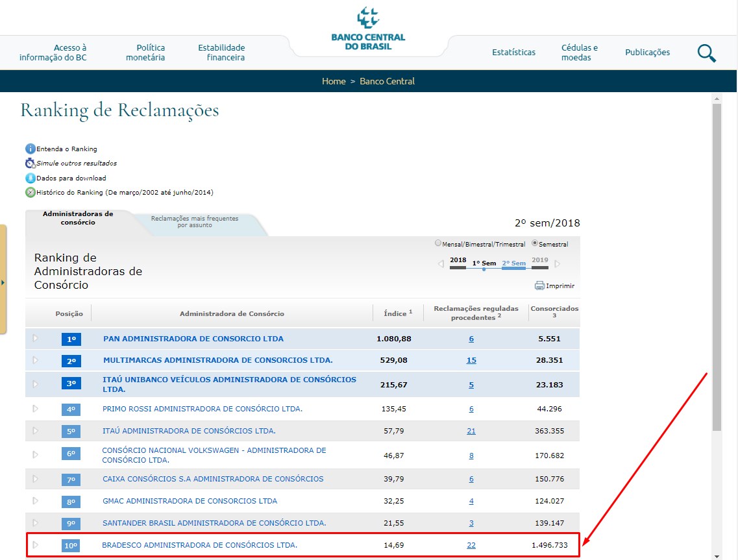
Task: Click the Simule outros resultados icon
Action: click(30, 164)
